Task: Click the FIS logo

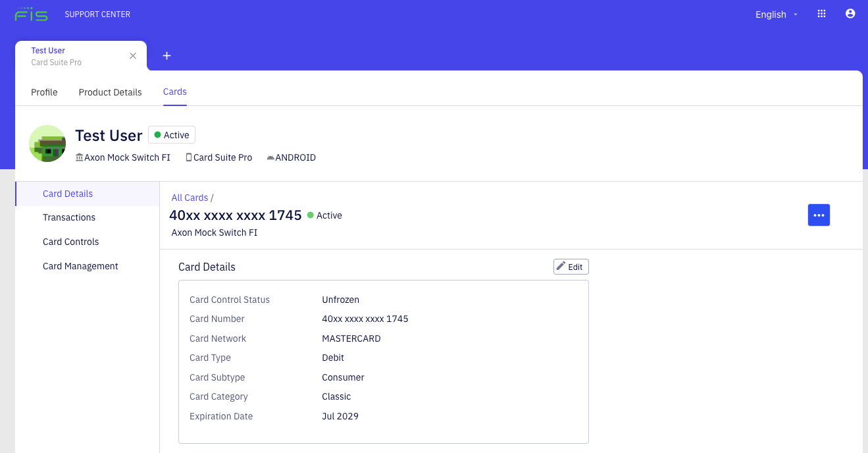Action: 31,13
